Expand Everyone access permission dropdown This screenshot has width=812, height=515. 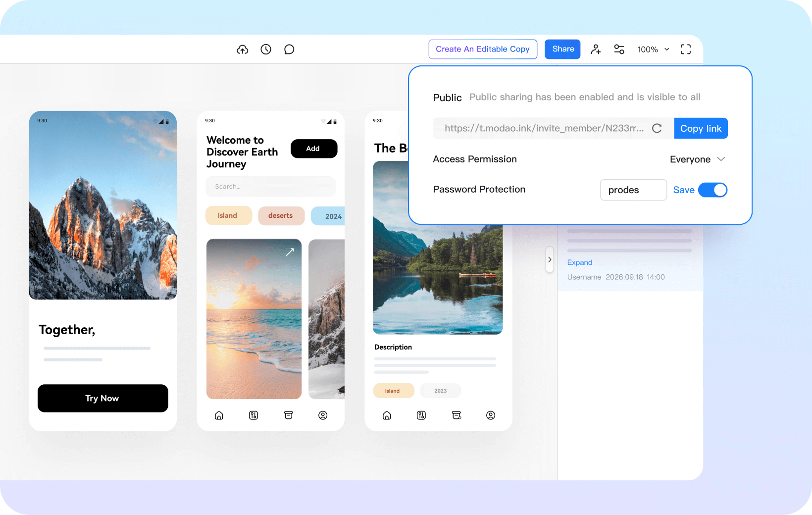(x=697, y=159)
